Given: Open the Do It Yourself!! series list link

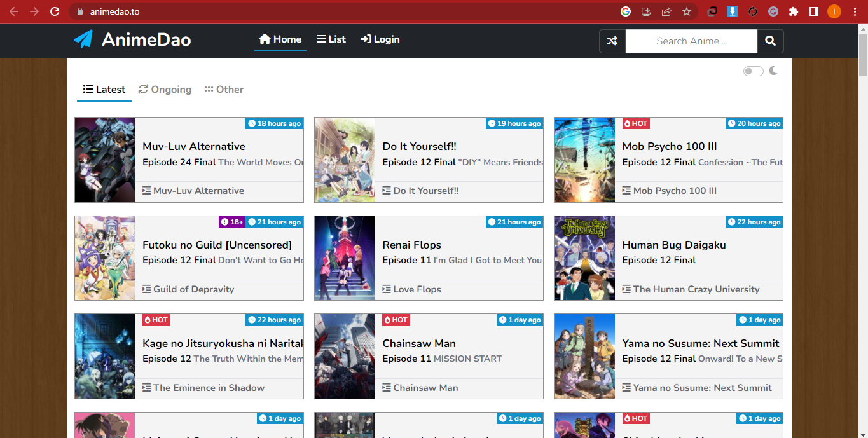Looking at the screenshot, I should (x=420, y=191).
